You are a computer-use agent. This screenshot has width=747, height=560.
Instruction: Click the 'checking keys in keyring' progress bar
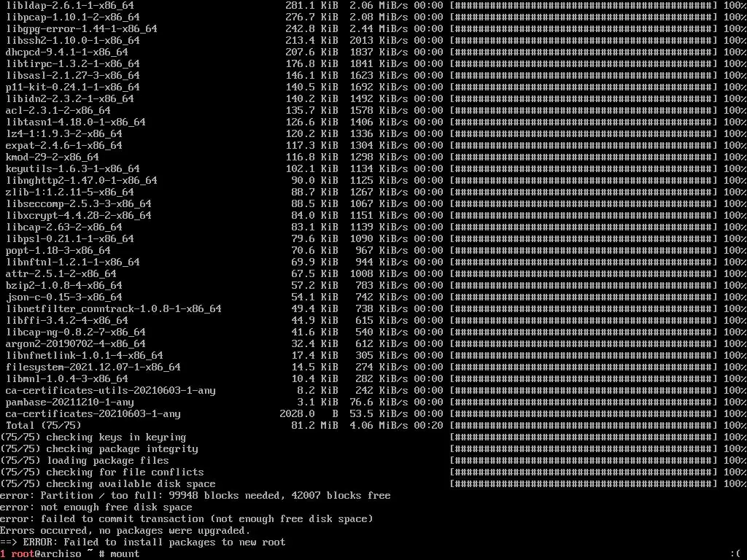point(584,437)
